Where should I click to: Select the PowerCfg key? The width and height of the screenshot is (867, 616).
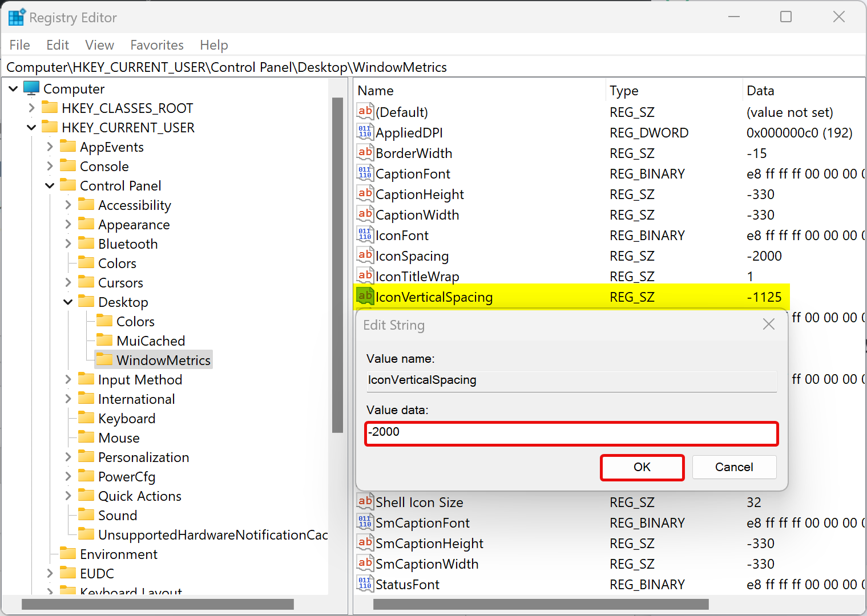click(x=127, y=477)
